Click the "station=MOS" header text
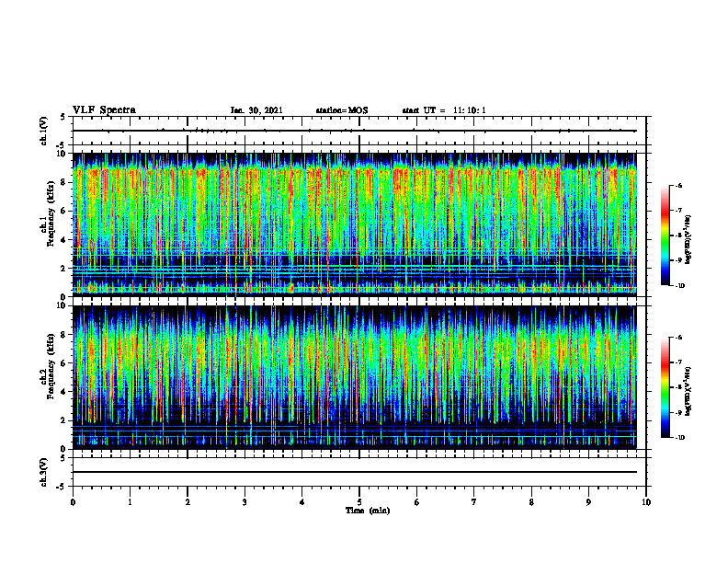Viewport: 728px width, 563px height. pyautogui.click(x=342, y=110)
